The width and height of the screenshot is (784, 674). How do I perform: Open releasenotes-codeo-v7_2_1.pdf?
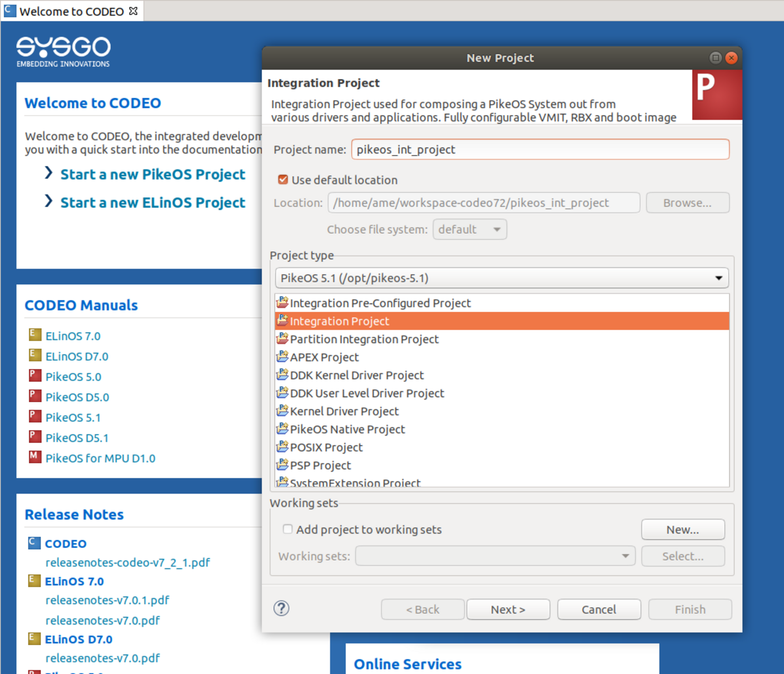coord(127,562)
